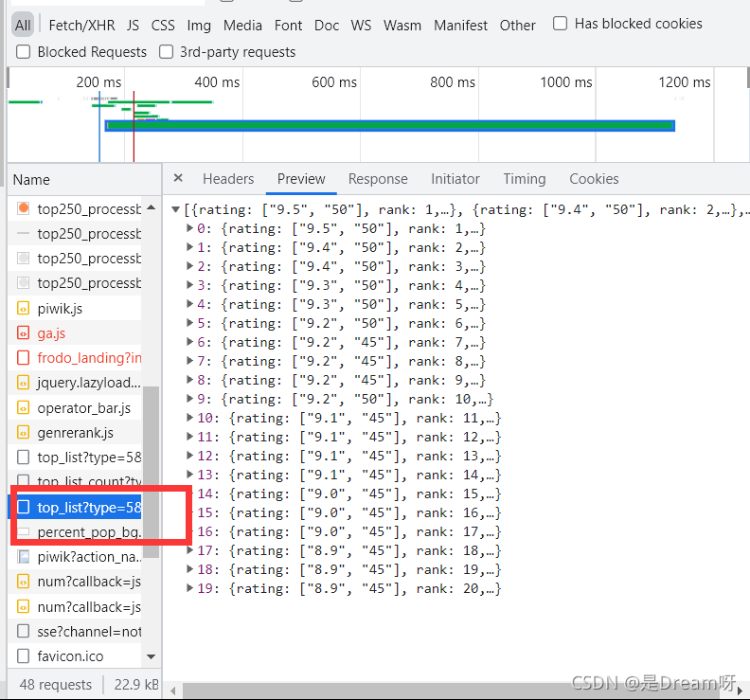
Task: Click the percent_pop_bg image icon
Action: (23, 531)
